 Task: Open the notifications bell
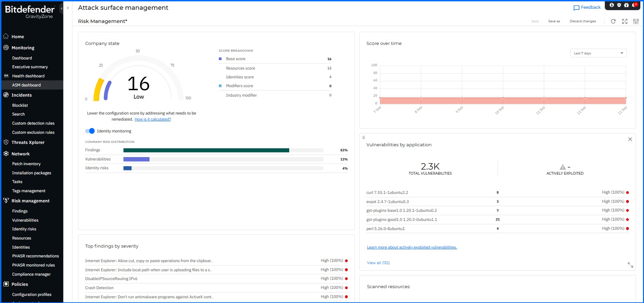coord(634,5)
